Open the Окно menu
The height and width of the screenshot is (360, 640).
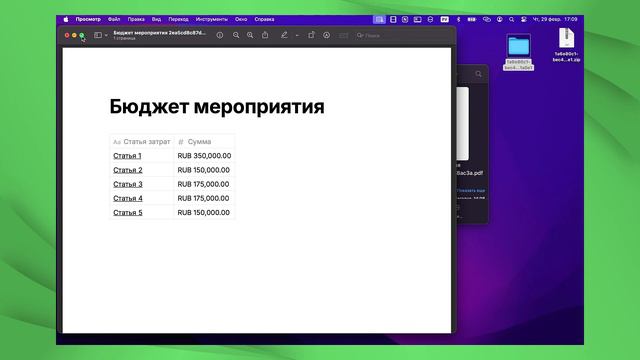click(241, 19)
